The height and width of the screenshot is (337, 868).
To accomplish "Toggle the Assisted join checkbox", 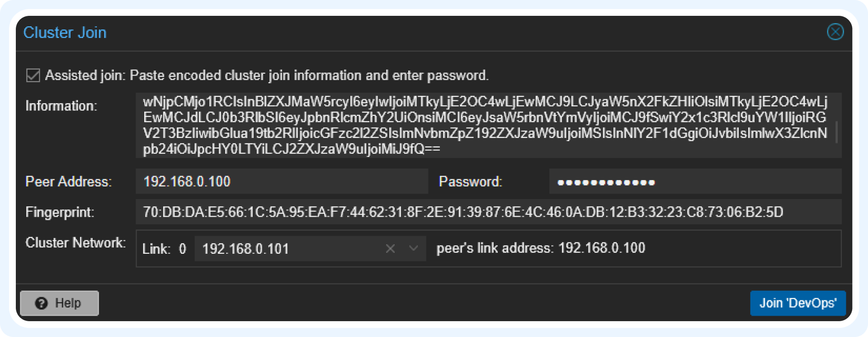I will (33, 75).
